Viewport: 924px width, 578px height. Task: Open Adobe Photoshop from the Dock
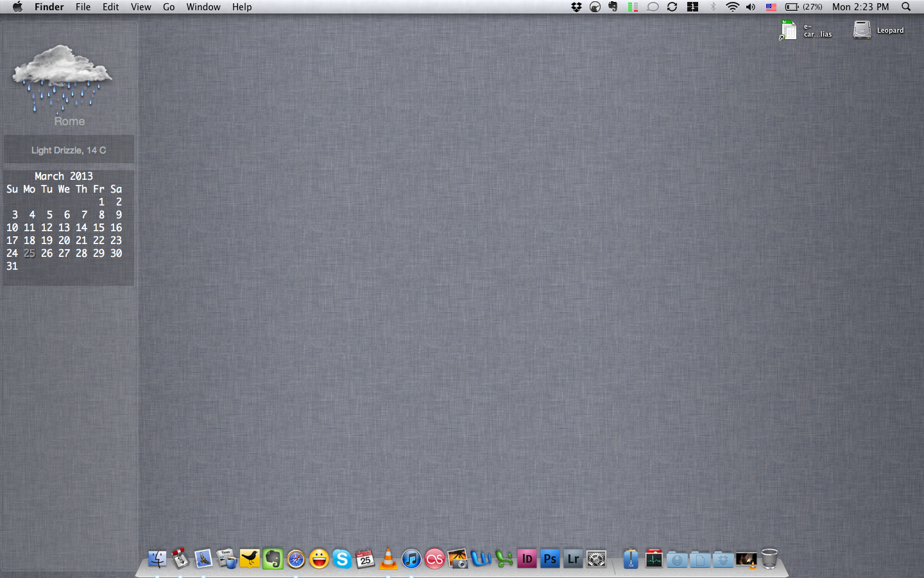tap(550, 559)
